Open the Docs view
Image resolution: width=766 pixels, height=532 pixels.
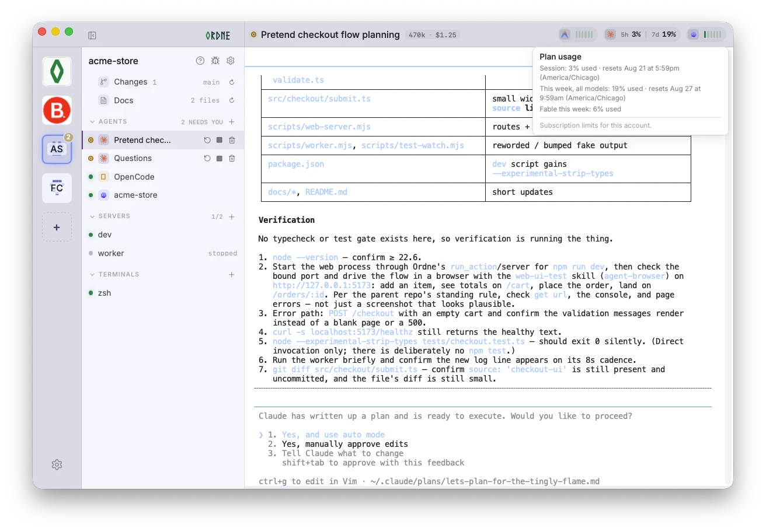point(163,100)
